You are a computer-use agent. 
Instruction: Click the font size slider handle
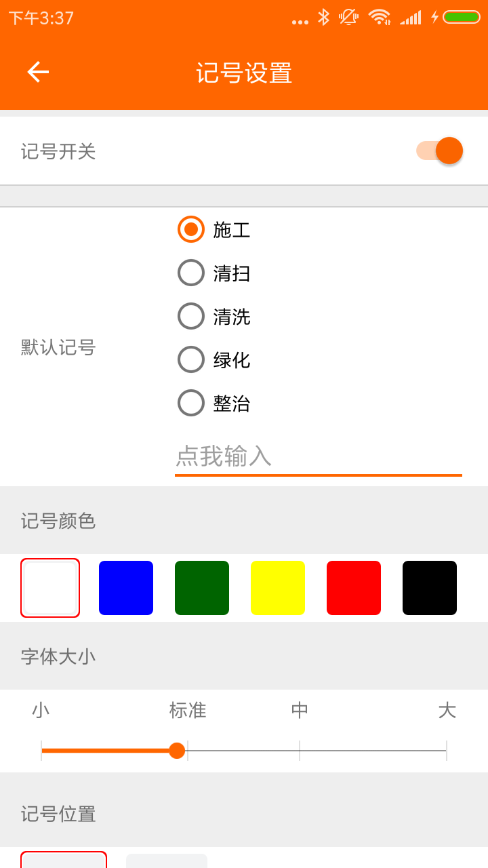(177, 751)
